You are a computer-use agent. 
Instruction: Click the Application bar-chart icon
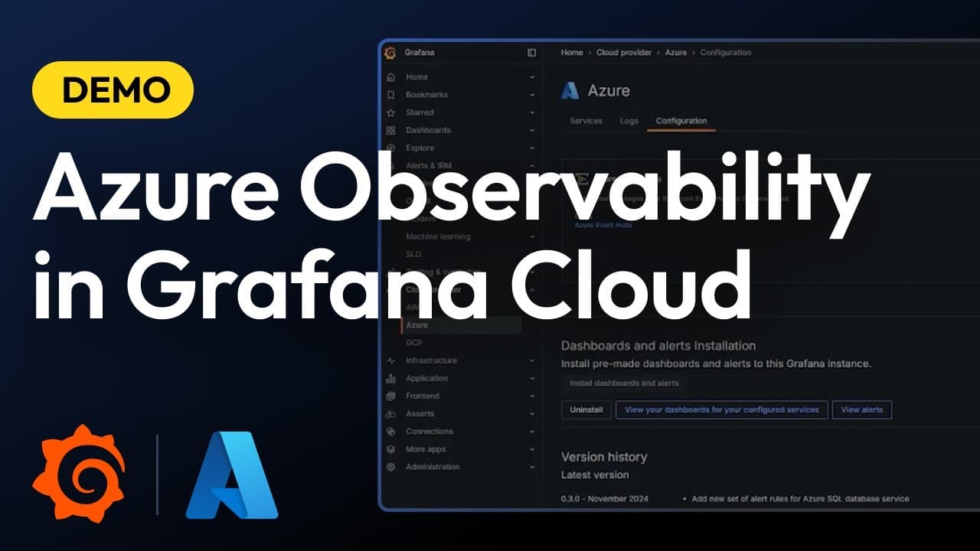pyautogui.click(x=390, y=378)
